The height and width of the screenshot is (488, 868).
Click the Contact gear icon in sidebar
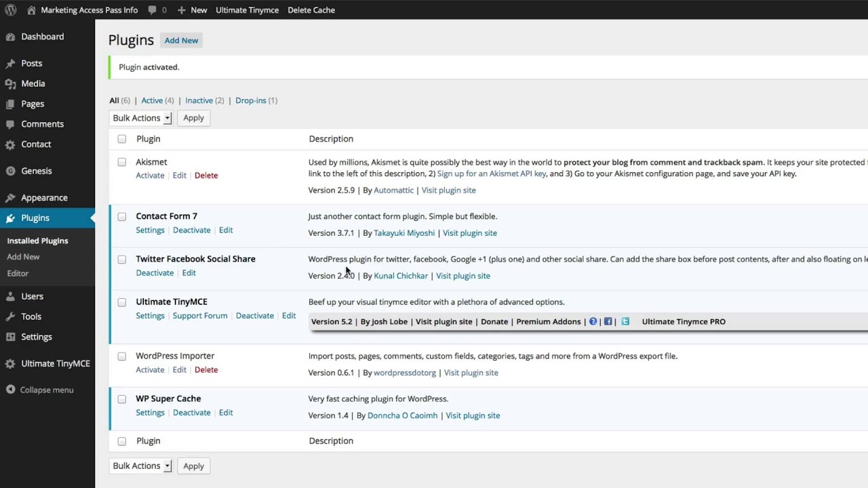pyautogui.click(x=10, y=144)
